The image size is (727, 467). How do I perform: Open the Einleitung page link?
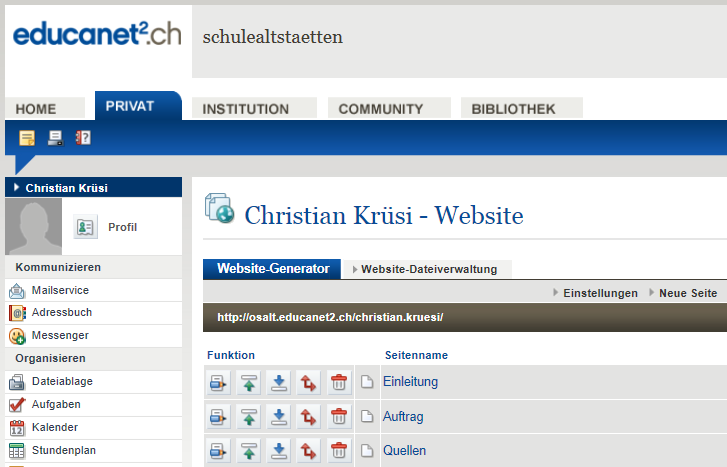click(410, 382)
